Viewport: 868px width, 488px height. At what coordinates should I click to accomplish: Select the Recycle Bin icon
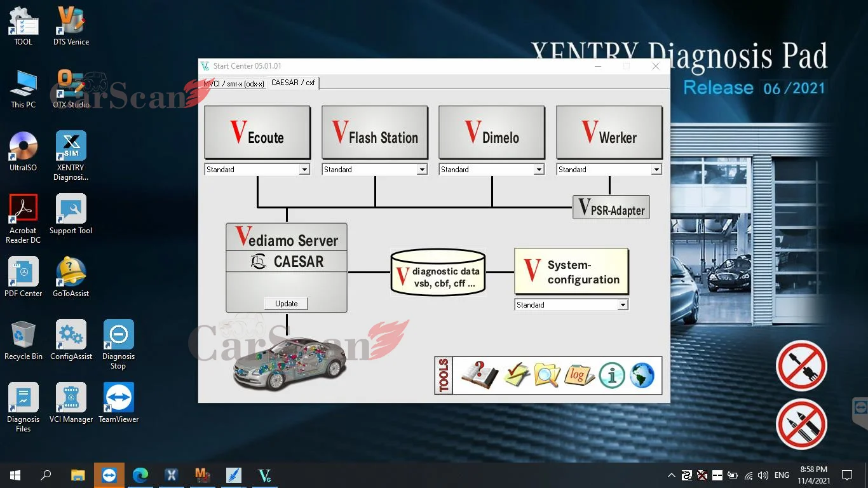point(24,341)
